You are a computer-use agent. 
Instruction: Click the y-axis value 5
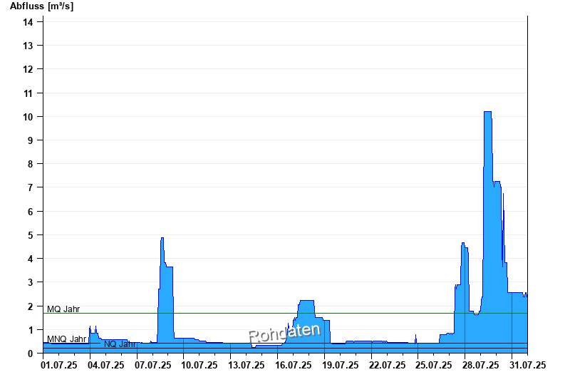[x=30, y=235]
